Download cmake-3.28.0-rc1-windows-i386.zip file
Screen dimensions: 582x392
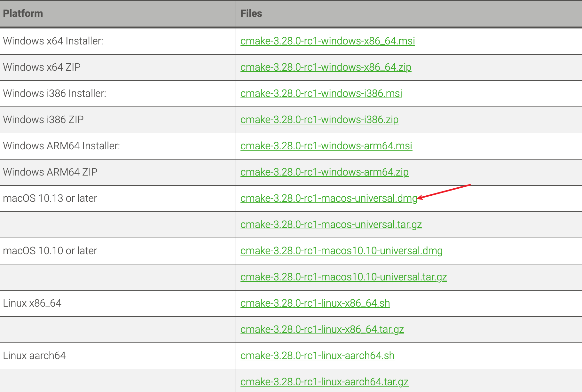click(x=319, y=120)
